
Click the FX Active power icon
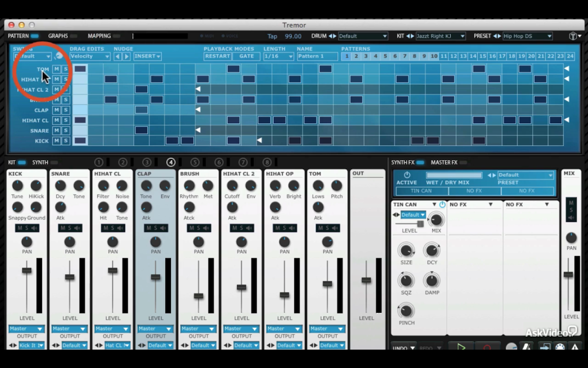[x=407, y=175]
